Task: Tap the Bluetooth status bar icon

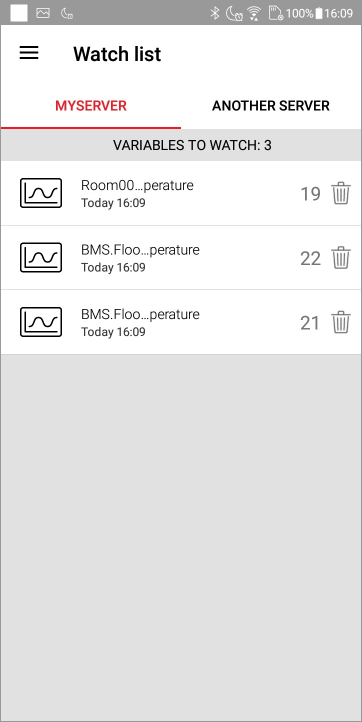Action: coord(215,13)
